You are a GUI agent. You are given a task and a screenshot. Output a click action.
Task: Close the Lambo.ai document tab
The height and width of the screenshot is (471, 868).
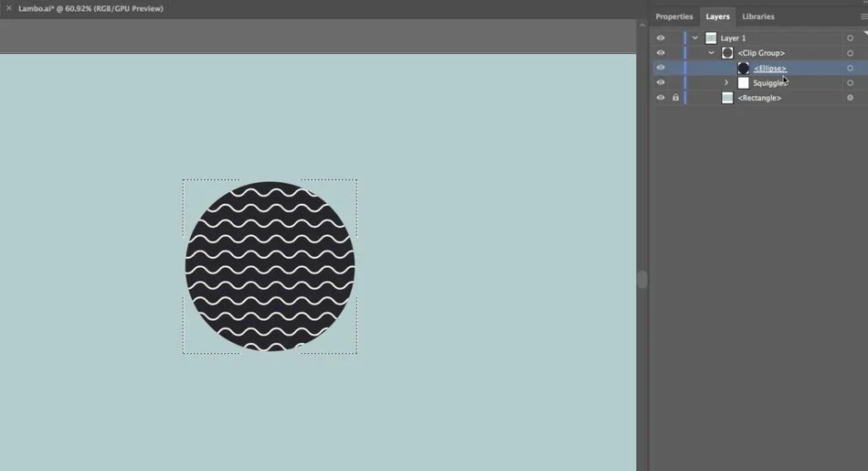pyautogui.click(x=9, y=8)
